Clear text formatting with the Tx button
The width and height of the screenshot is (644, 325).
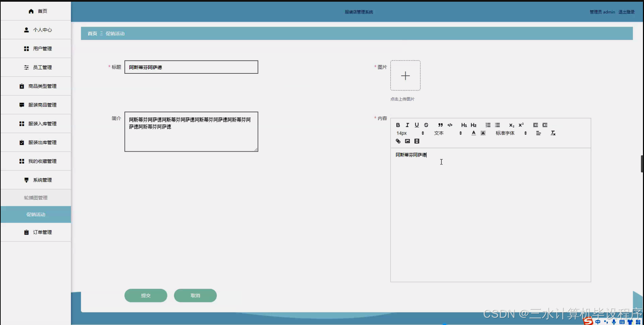point(553,133)
